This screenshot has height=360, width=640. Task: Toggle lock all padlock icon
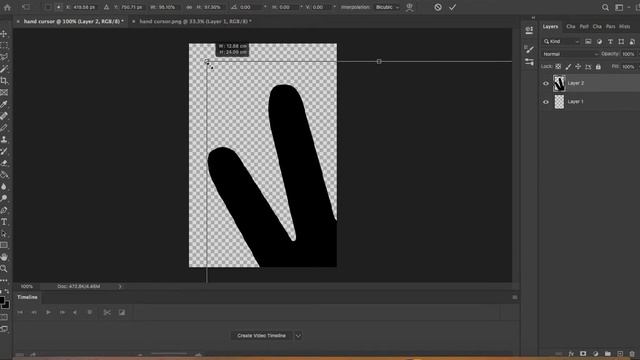pos(598,67)
